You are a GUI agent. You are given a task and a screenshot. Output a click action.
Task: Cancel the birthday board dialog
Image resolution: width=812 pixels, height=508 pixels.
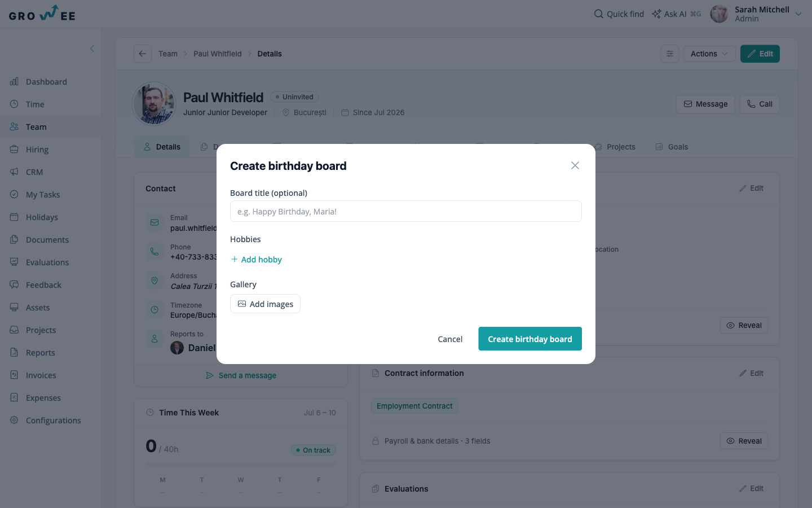pos(450,339)
